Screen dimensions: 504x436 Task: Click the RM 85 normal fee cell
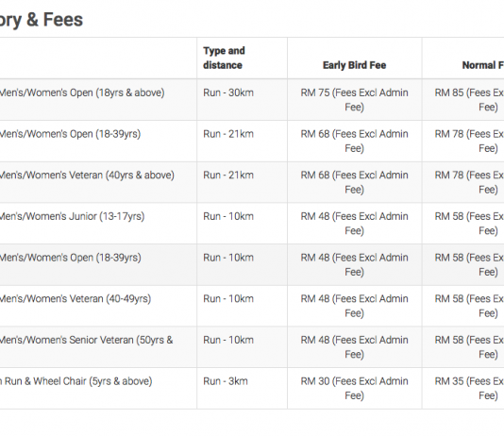[469, 100]
